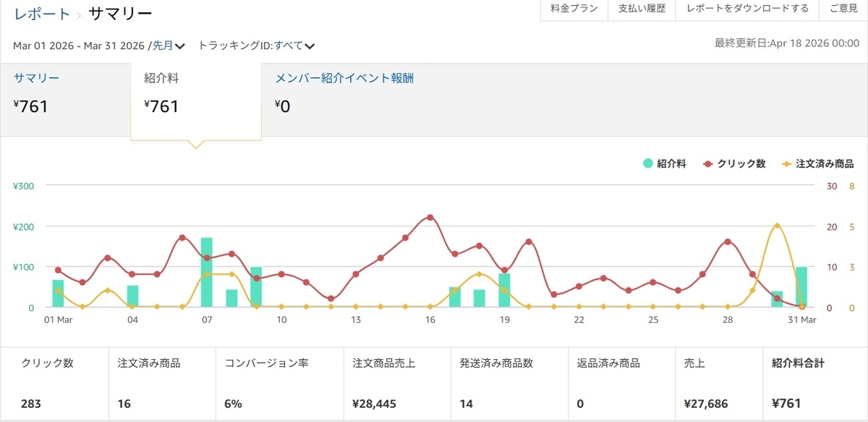The image size is (868, 422).
Task: Click レポートをダウンロードする button
Action: click(747, 9)
